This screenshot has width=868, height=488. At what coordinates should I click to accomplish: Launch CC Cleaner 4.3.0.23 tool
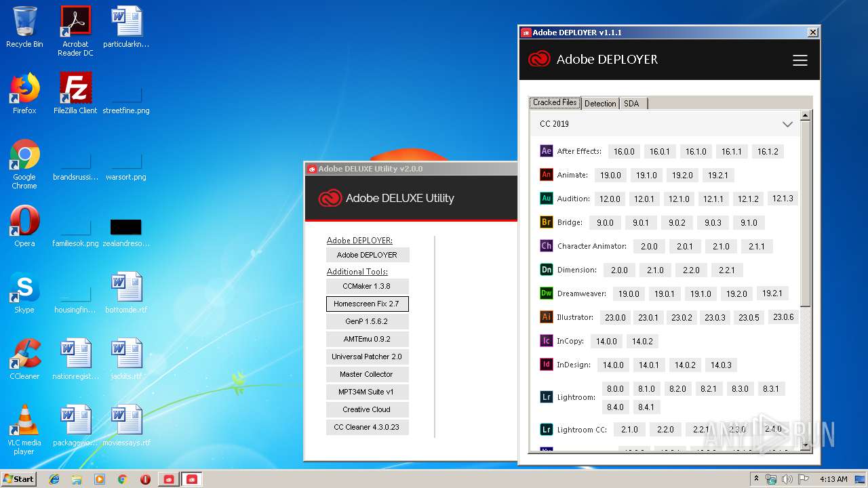(x=367, y=427)
